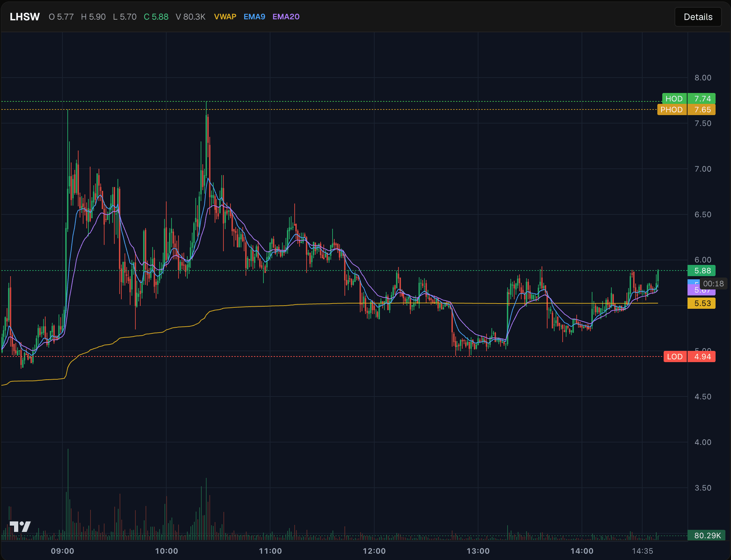The height and width of the screenshot is (560, 731).
Task: Click the TradingView logo icon
Action: [x=20, y=526]
